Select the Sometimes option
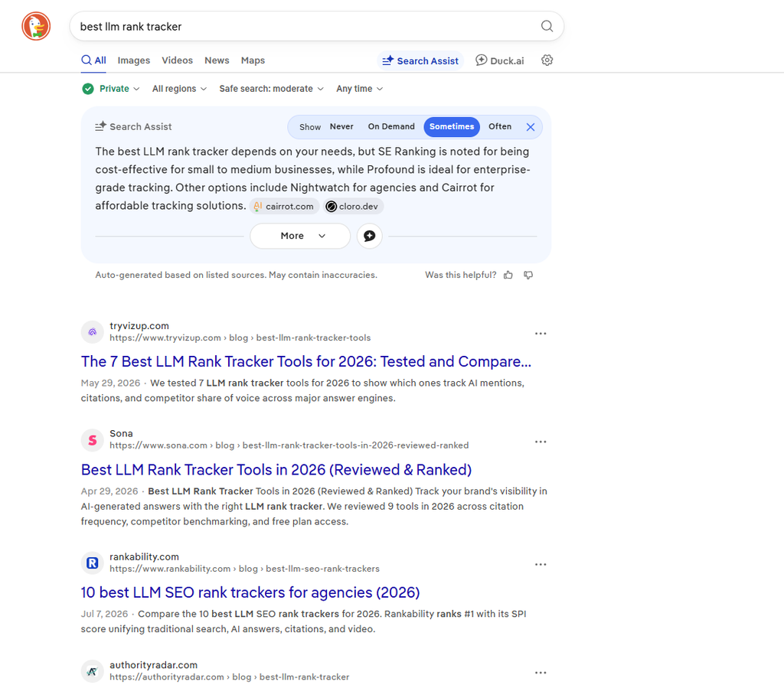This screenshot has height=685, width=784. click(452, 126)
